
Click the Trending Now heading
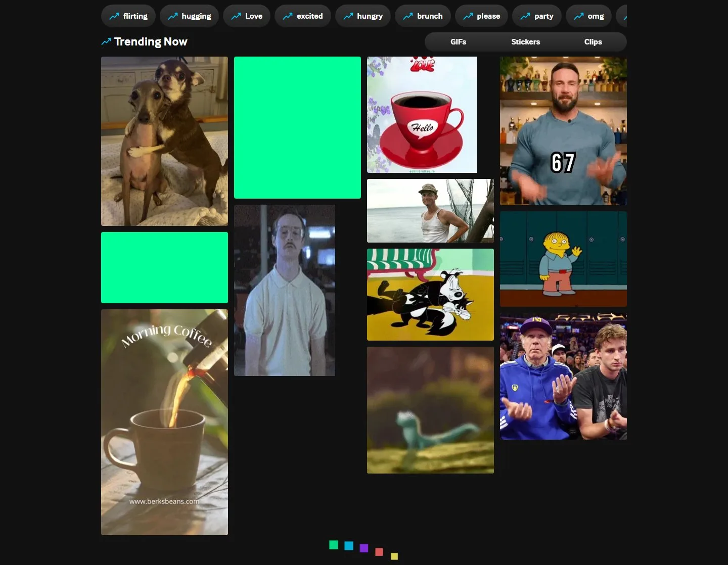(x=151, y=42)
